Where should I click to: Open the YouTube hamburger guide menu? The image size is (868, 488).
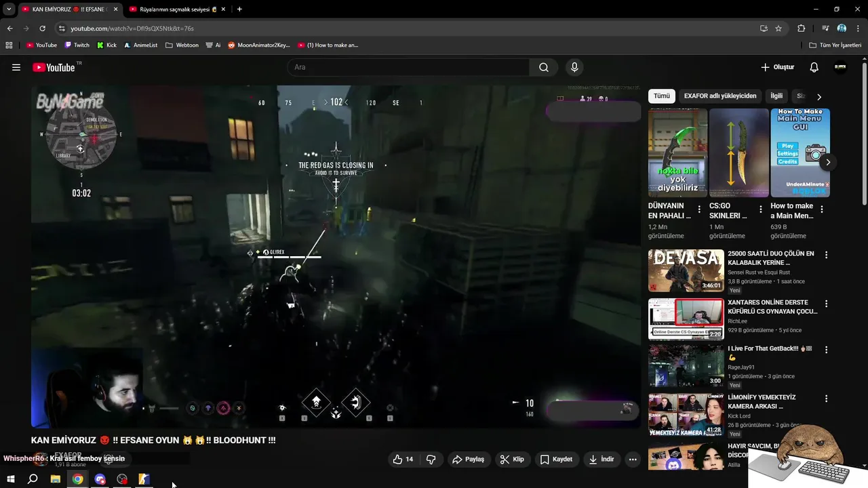16,67
